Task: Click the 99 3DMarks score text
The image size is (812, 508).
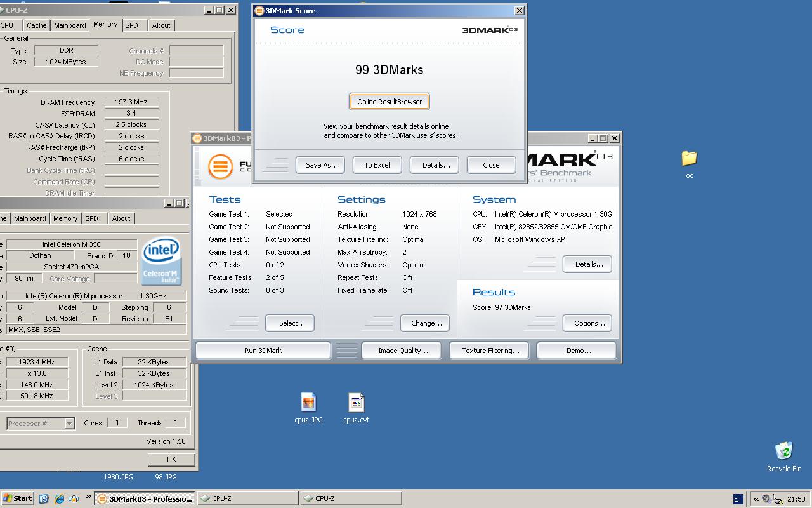Action: pyautogui.click(x=390, y=70)
